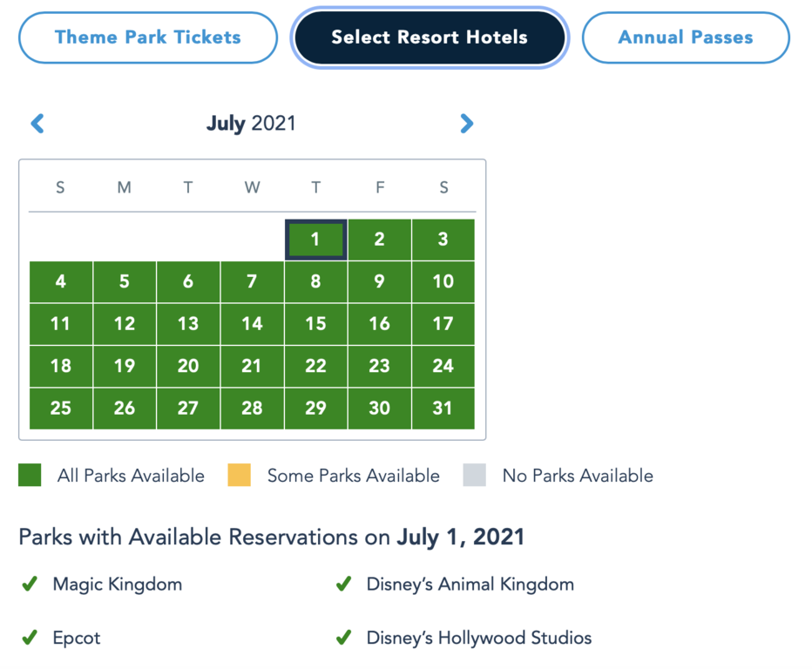Select July 31 on the calendar
Screen dimensions: 812x669
[x=443, y=409]
